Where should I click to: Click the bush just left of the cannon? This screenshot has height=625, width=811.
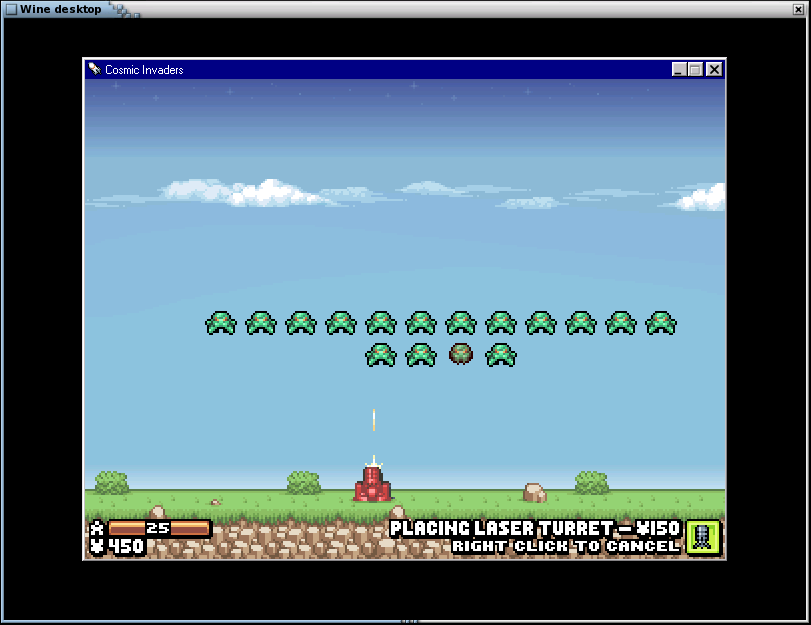coord(304,483)
